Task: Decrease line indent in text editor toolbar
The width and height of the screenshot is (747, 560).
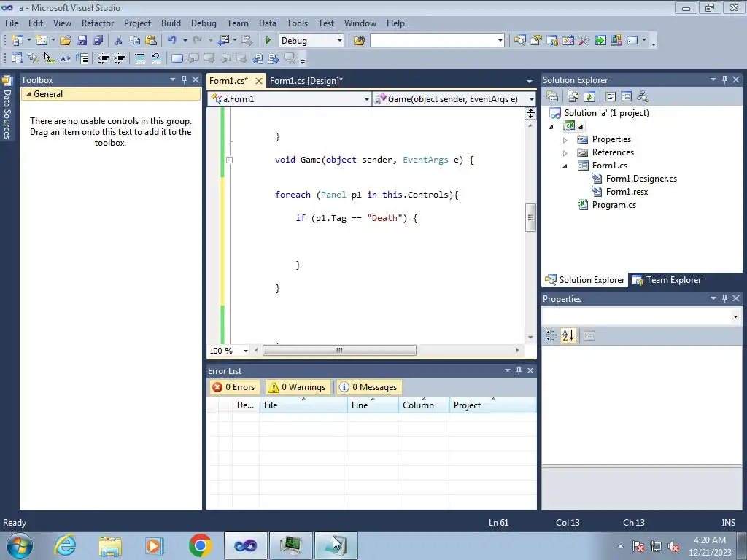Action: click(103, 58)
